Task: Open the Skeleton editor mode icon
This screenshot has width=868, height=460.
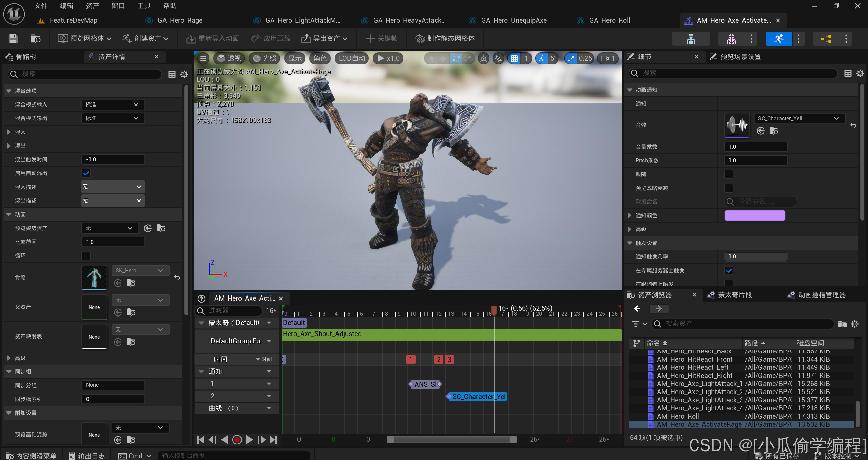Action: [x=691, y=39]
